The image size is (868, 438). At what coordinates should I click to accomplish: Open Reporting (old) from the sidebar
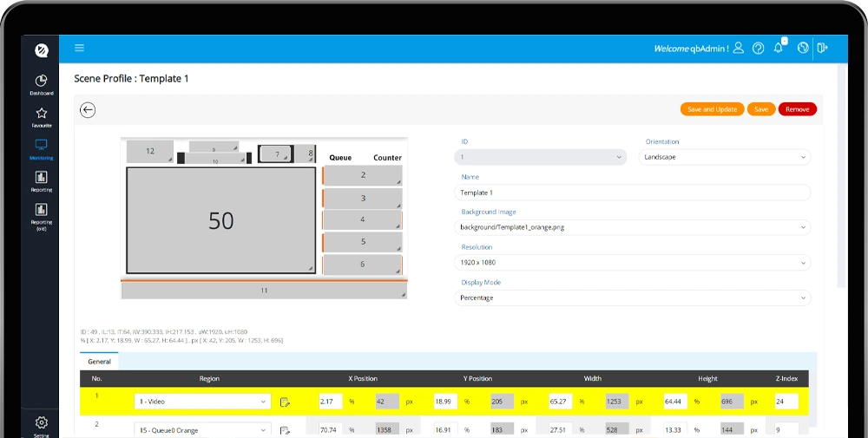coord(42,216)
